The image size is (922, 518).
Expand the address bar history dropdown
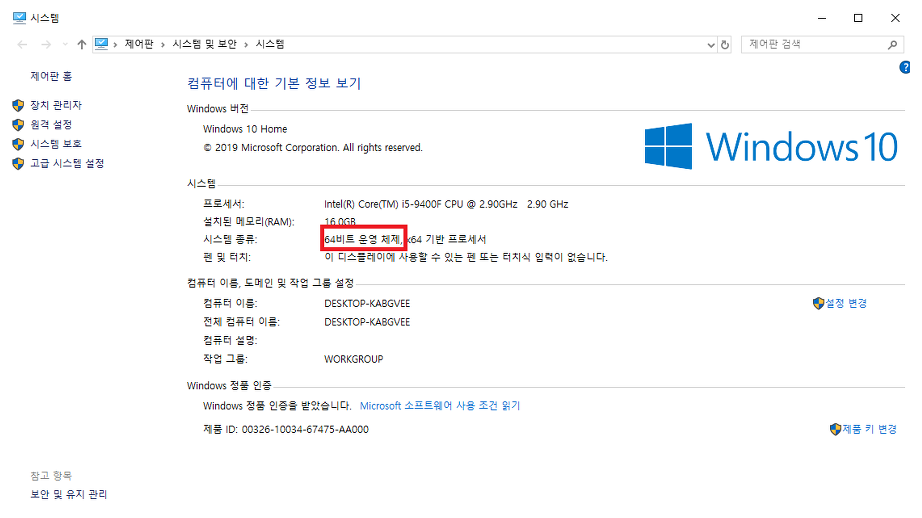[x=711, y=45]
